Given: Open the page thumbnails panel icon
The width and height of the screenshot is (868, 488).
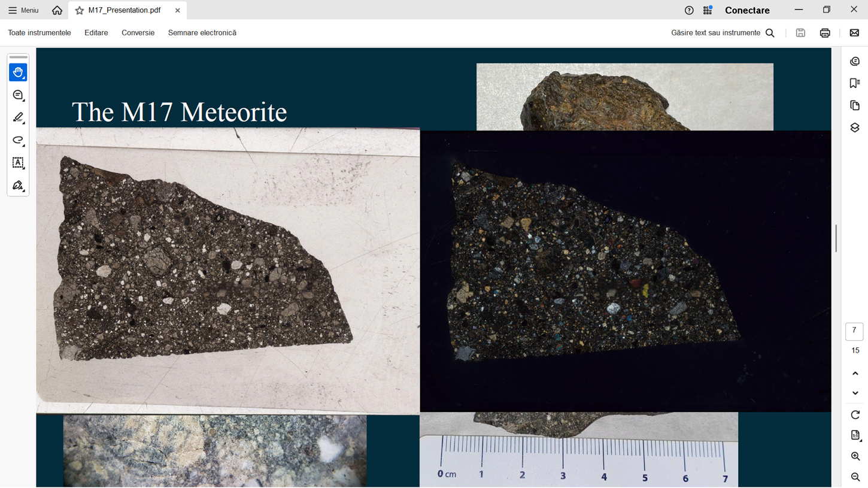Looking at the screenshot, I should tap(855, 105).
